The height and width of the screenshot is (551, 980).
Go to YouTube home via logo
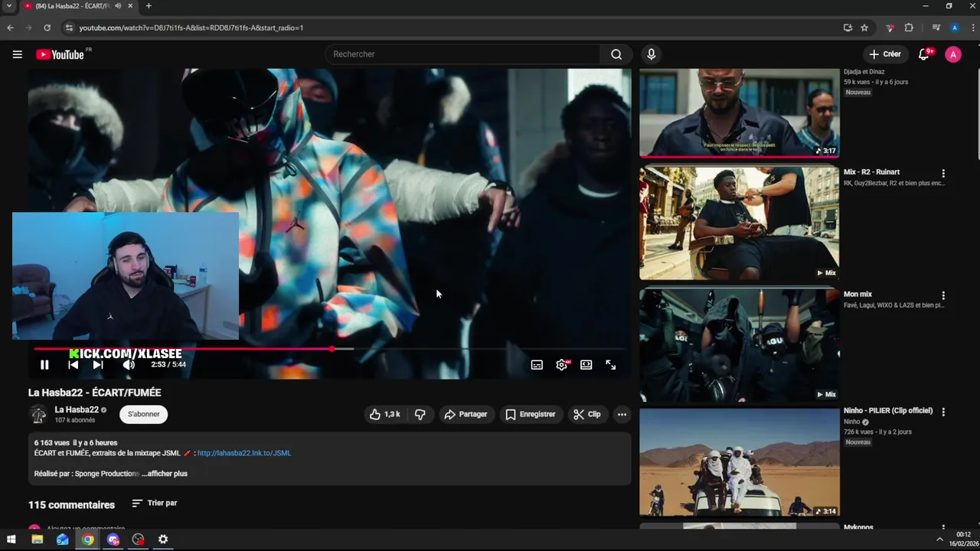(x=60, y=54)
